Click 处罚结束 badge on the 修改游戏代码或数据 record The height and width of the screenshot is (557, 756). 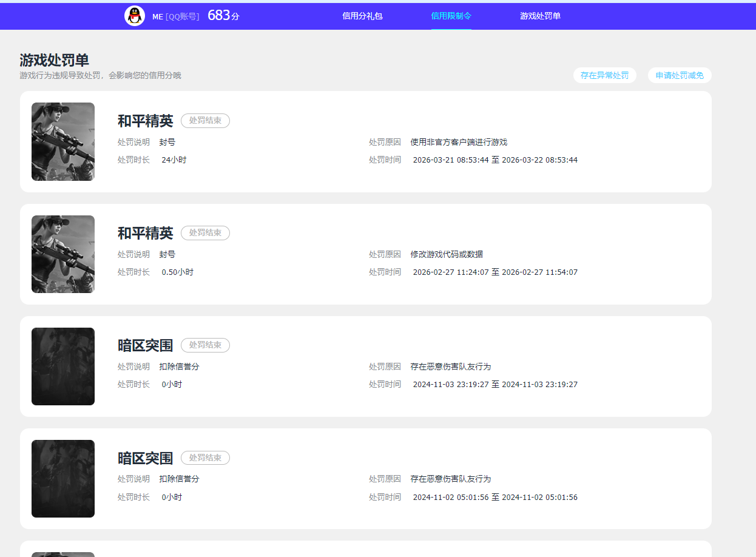pyautogui.click(x=205, y=233)
